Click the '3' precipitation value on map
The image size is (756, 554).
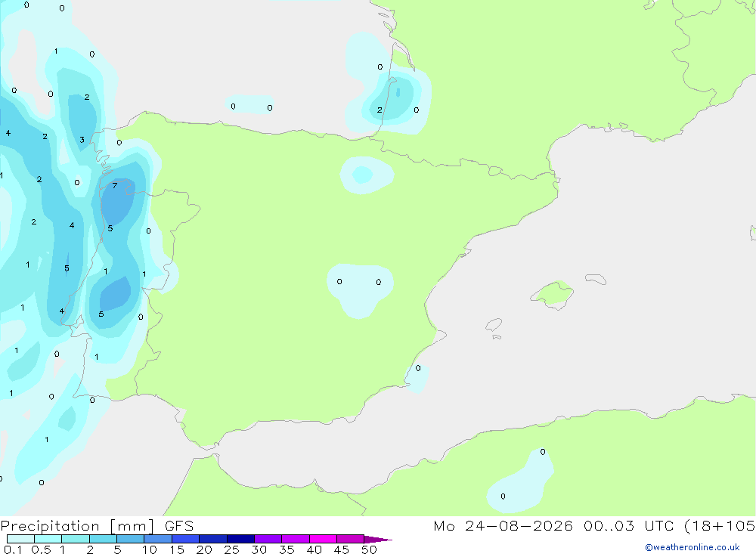82,140
